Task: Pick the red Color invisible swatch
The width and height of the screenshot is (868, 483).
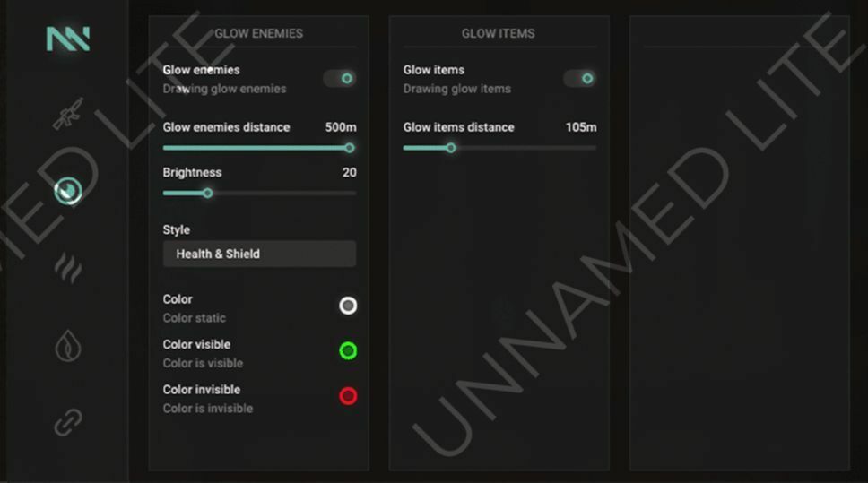Action: point(348,396)
